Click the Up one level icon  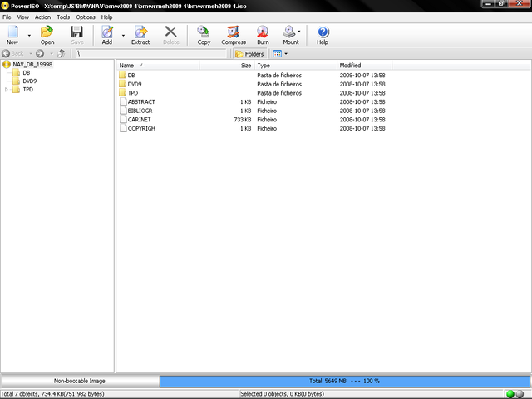coord(62,53)
